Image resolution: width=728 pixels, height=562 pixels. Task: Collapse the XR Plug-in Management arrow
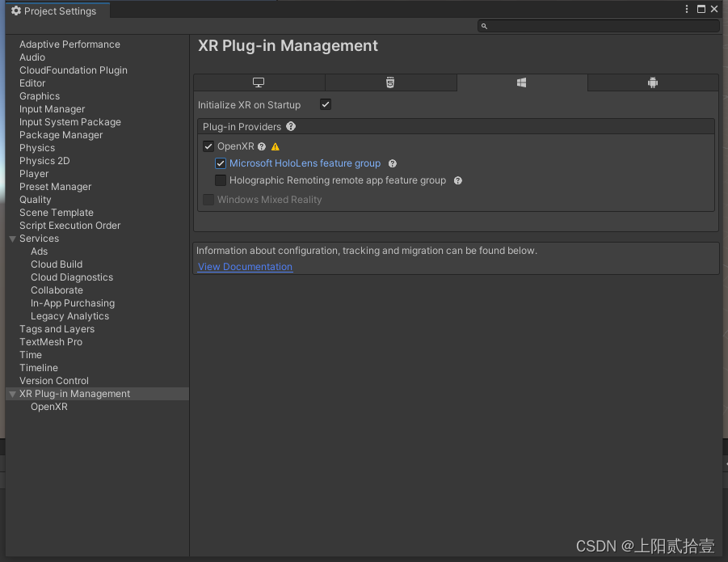tap(13, 394)
